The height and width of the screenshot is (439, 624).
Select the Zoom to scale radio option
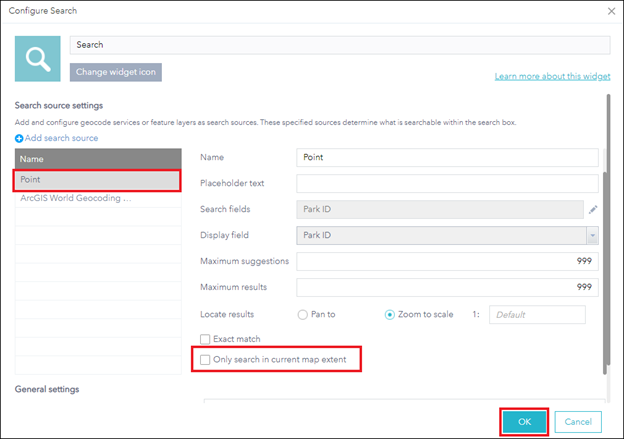click(391, 315)
